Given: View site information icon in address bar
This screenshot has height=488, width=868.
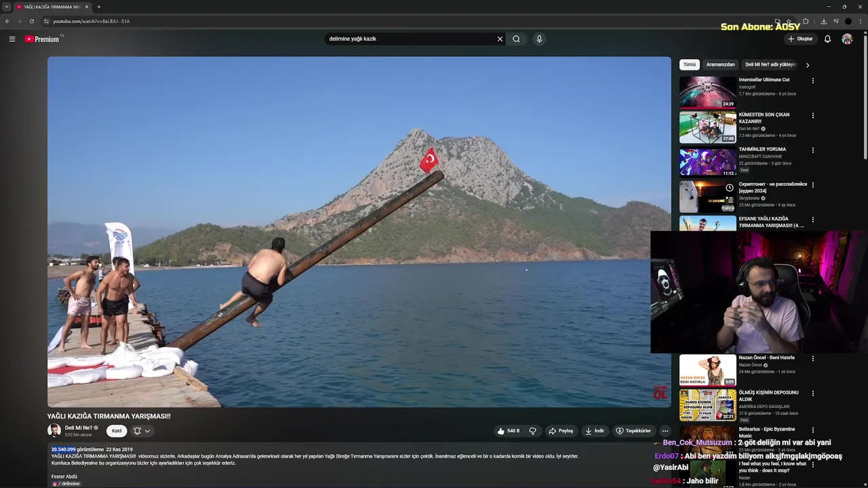Looking at the screenshot, I should (x=47, y=21).
